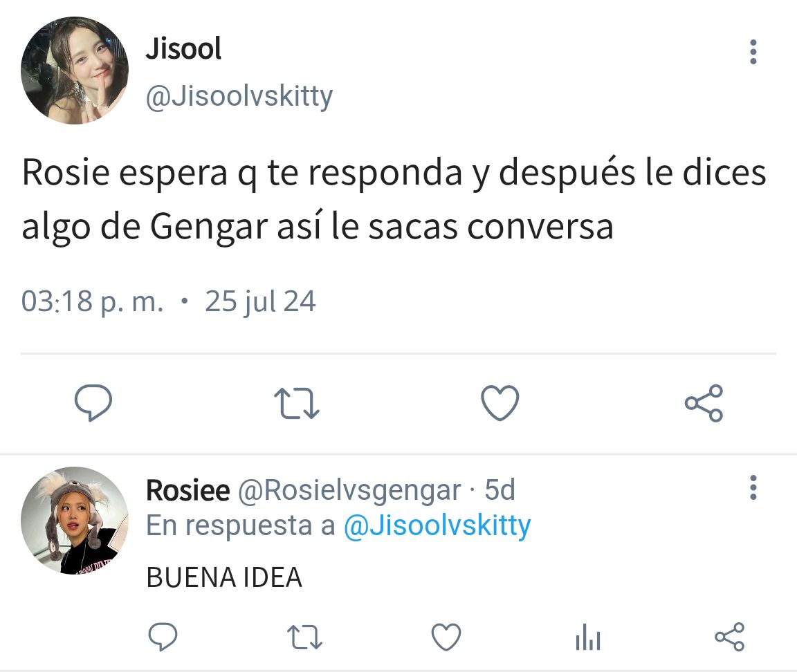Open the @Jisoolvskitty handle under Jisool
Image resolution: width=797 pixels, height=672 pixels.
coord(239,97)
